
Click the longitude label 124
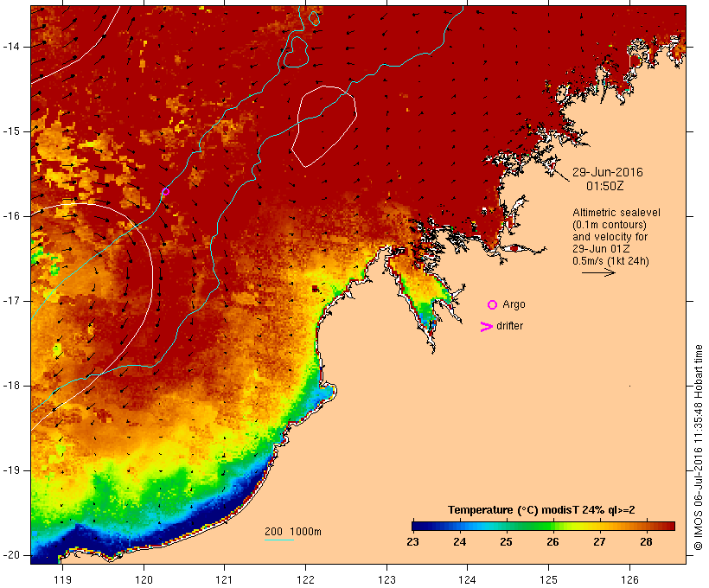467,580
